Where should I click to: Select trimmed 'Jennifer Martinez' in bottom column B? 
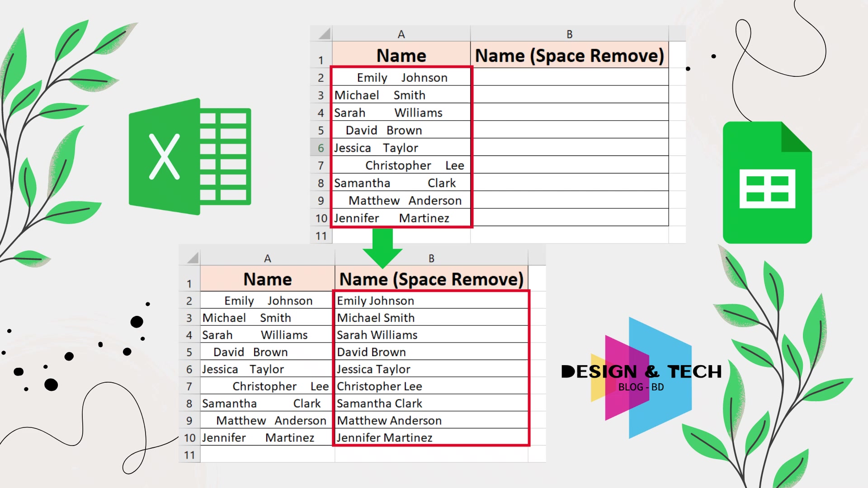(x=431, y=437)
